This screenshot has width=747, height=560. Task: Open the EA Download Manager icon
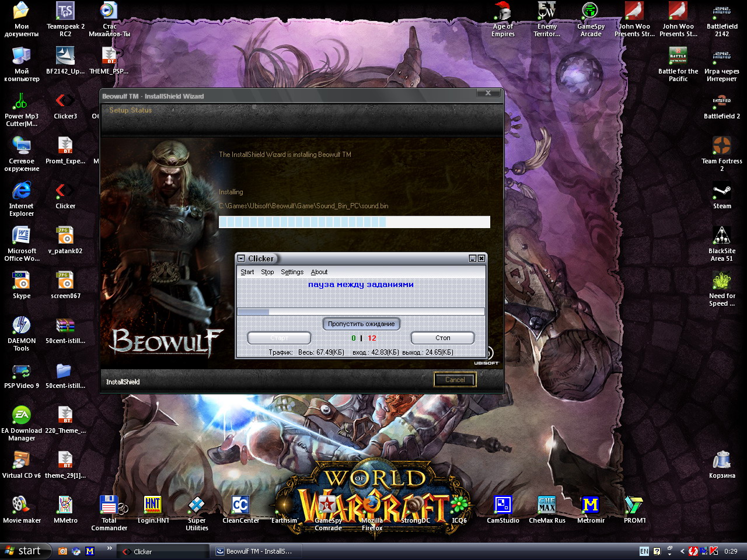[22, 416]
